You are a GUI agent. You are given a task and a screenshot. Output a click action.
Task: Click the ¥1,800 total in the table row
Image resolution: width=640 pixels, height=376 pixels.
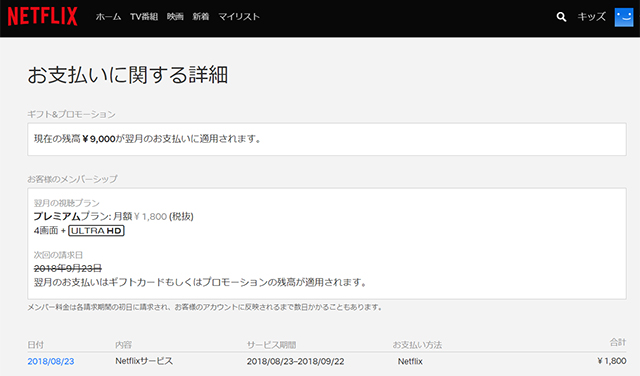[x=612, y=361]
